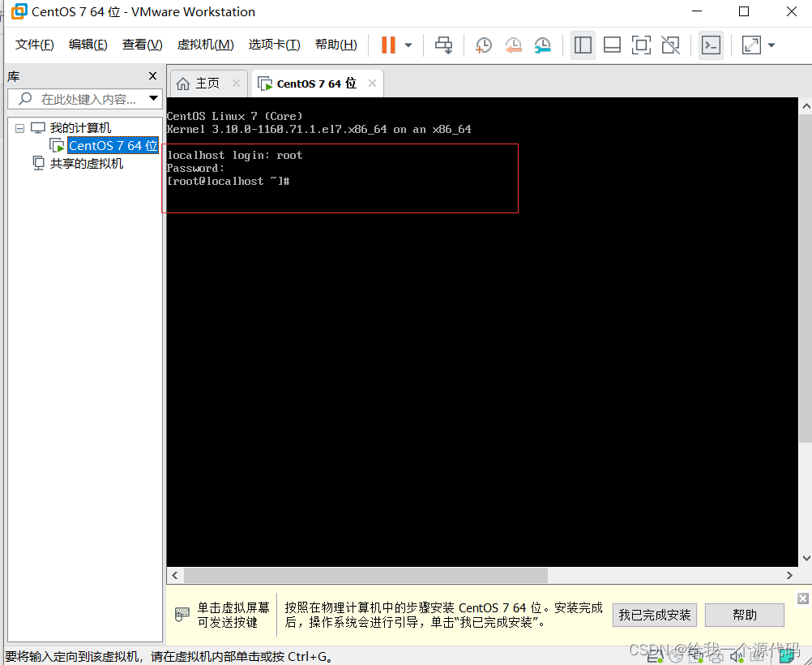Click inside the VM console screen
The width and height of the screenshot is (812, 665).
pyautogui.click(x=481, y=332)
